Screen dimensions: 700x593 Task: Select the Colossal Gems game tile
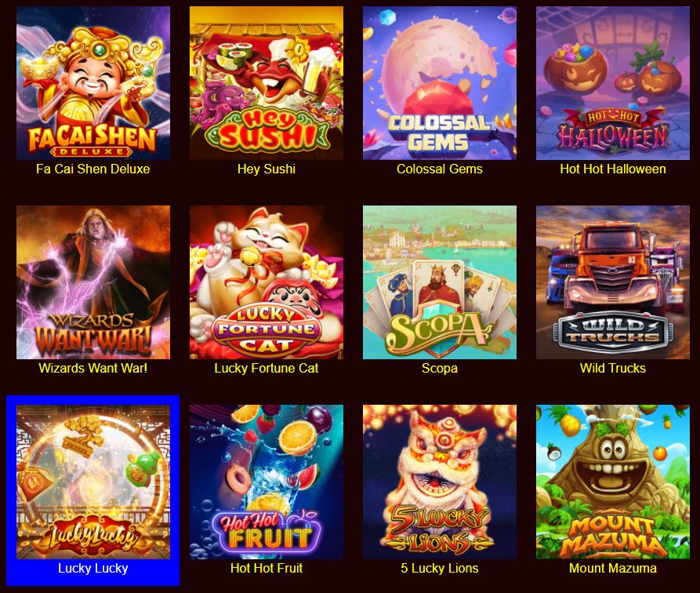pos(440,83)
